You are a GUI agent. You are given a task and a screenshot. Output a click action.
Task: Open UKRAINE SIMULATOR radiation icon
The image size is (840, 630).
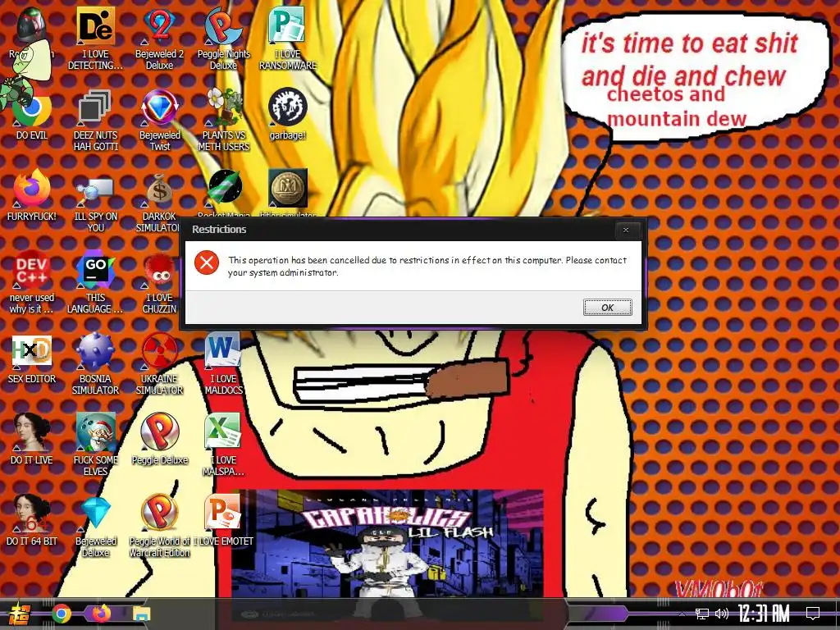(x=159, y=364)
